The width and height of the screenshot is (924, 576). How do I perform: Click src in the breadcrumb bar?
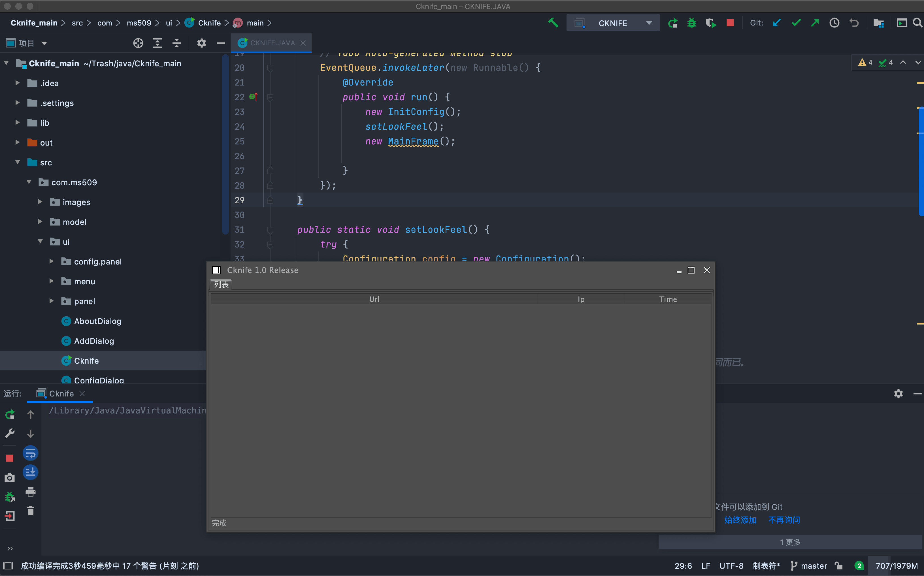pos(77,23)
